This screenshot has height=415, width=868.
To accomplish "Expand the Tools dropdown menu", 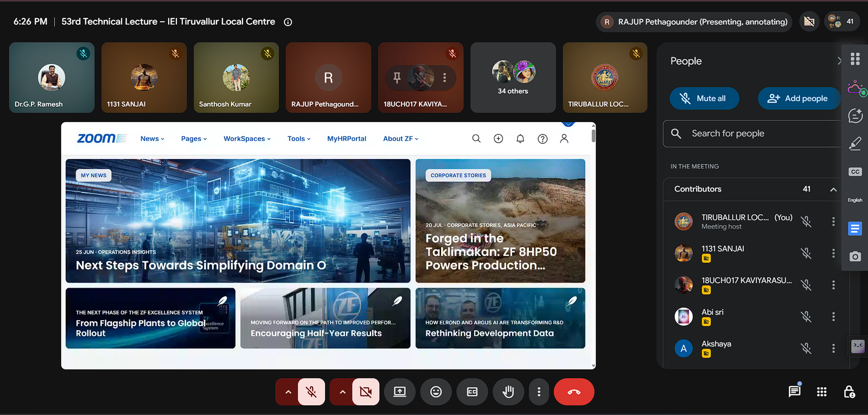I will click(x=299, y=139).
